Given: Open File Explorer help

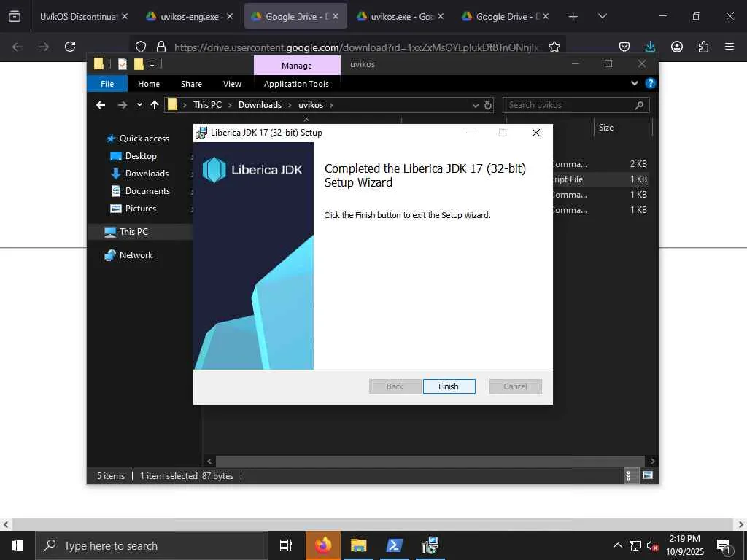Looking at the screenshot, I should pyautogui.click(x=650, y=83).
